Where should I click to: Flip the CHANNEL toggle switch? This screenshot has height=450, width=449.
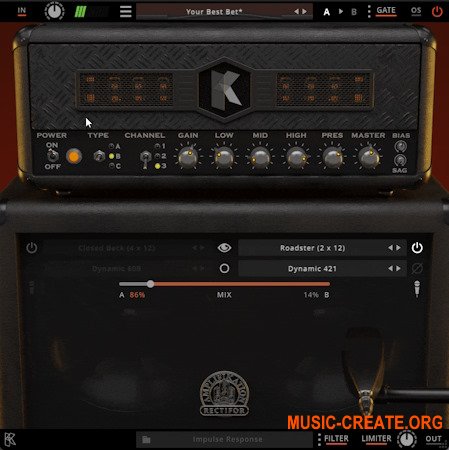tap(145, 158)
